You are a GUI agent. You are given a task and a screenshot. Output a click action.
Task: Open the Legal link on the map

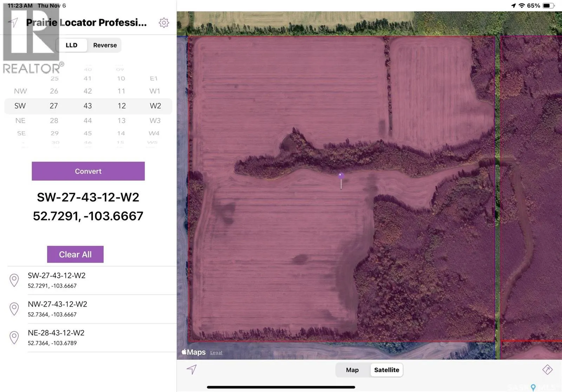[x=216, y=352]
